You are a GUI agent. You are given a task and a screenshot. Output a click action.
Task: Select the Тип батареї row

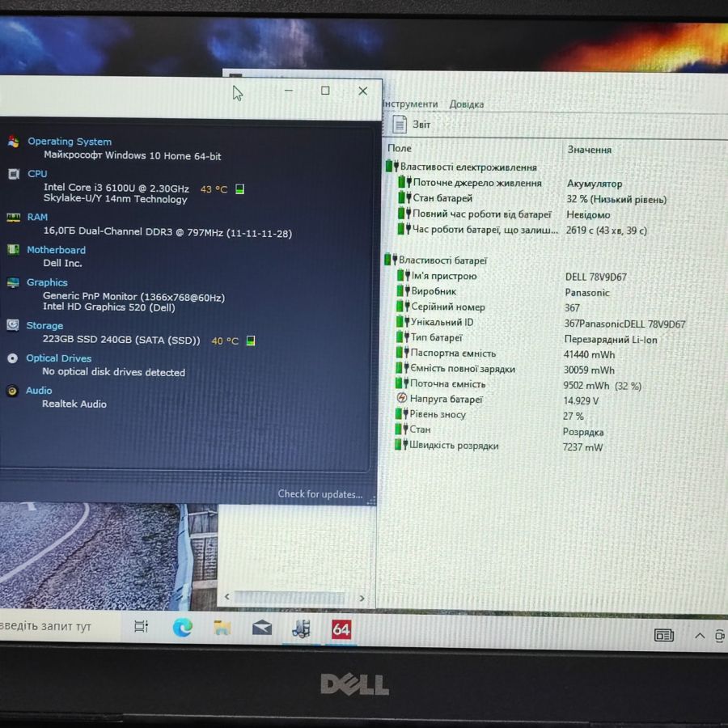527,338
